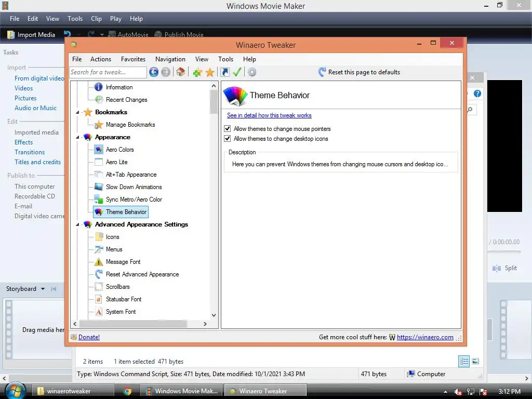This screenshot has height=399, width=532.
Task: Click the Back navigation arrow in Winaero Tweaker
Action: click(154, 72)
